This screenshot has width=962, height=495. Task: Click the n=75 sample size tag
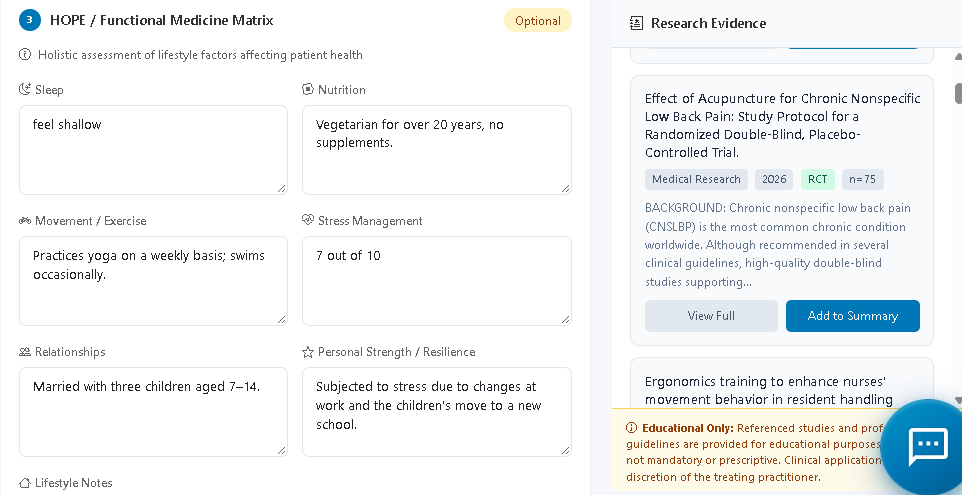863,179
